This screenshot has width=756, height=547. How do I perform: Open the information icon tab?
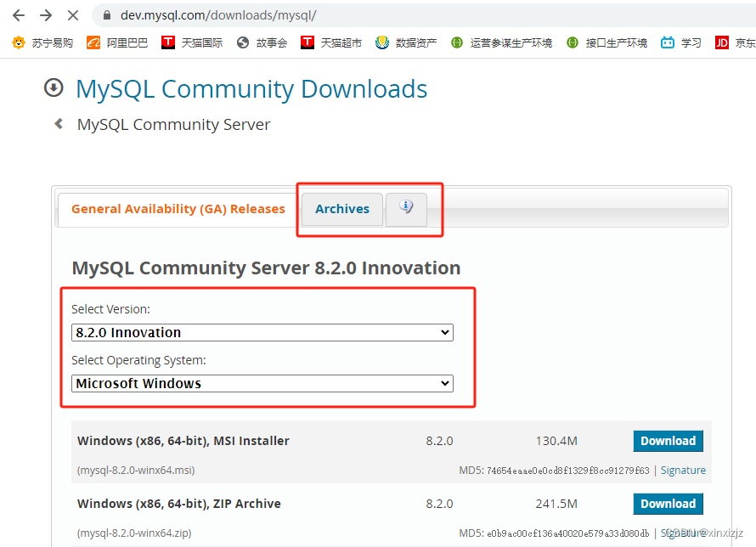[x=406, y=208]
